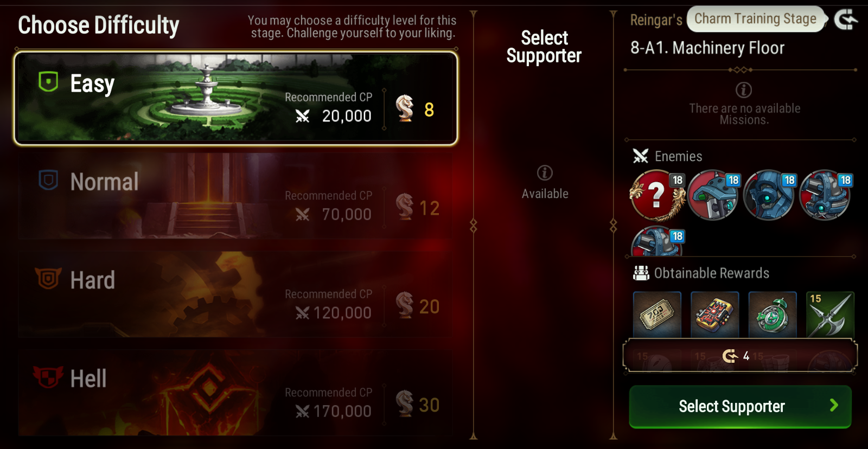
Task: Open the Select Supporter panel heading
Action: tap(544, 47)
